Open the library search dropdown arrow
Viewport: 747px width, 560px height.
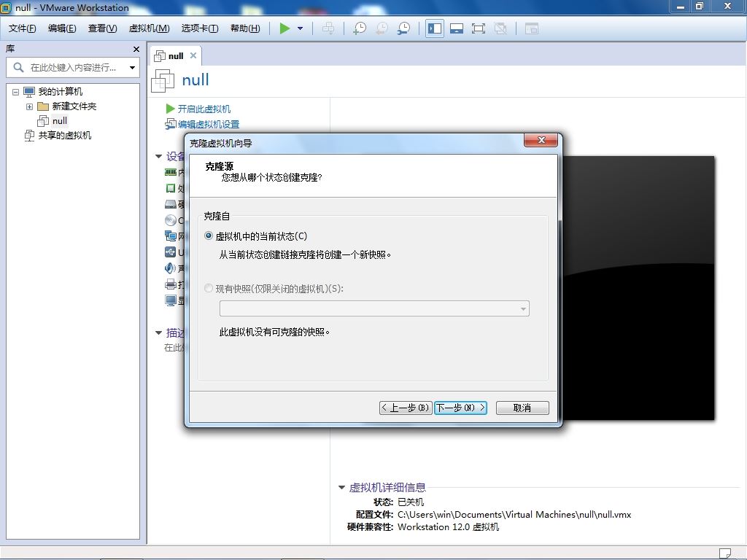pyautogui.click(x=132, y=68)
